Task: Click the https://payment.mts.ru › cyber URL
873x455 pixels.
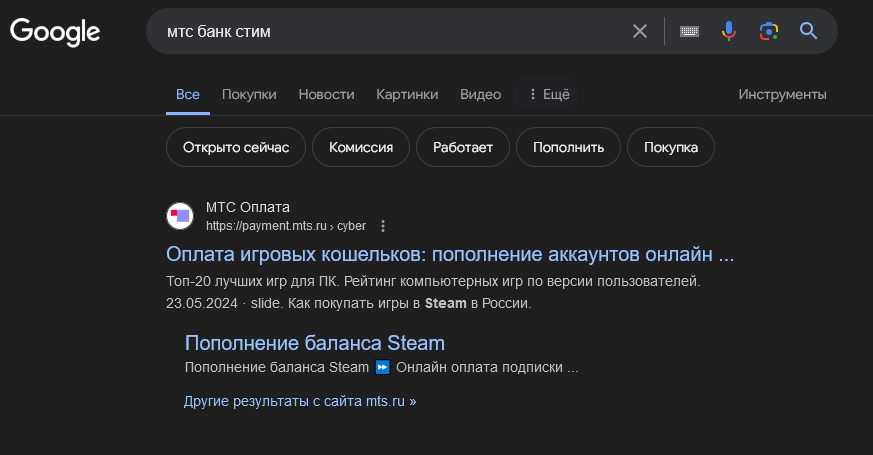Action: click(x=286, y=226)
